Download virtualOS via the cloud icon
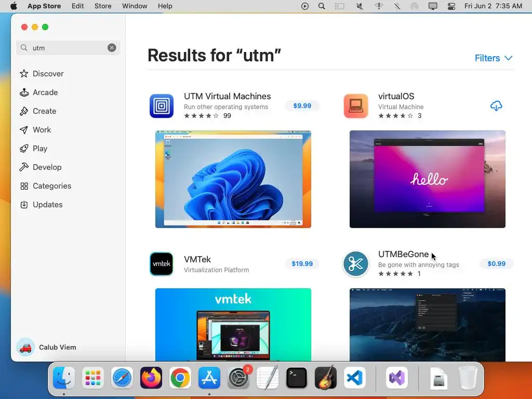The width and height of the screenshot is (532, 399). tap(496, 106)
